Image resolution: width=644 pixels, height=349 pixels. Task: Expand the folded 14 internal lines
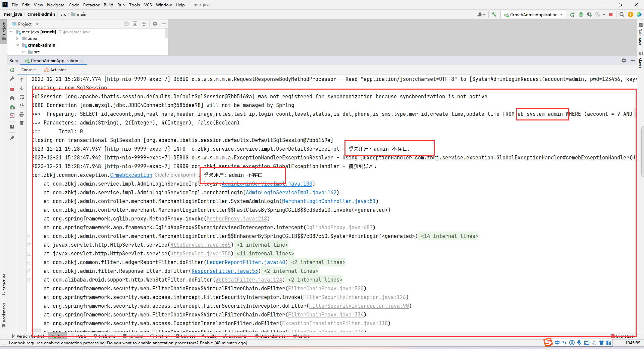tap(449, 236)
